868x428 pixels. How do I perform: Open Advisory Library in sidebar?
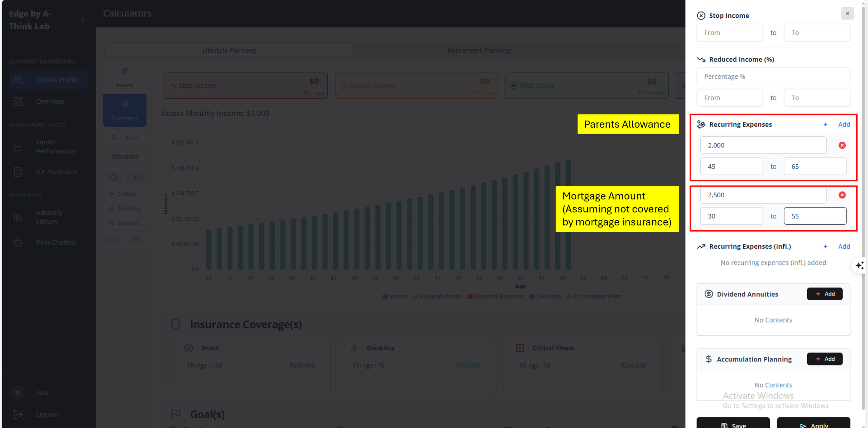(49, 217)
